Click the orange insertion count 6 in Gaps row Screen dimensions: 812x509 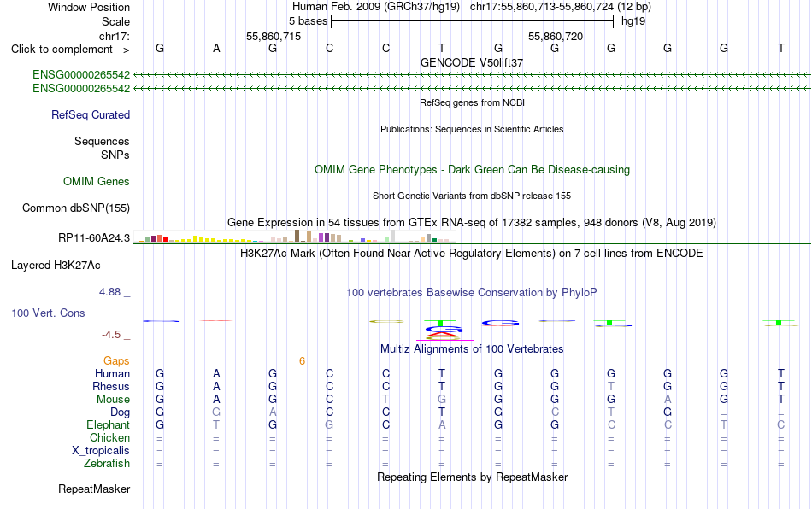[x=302, y=361]
